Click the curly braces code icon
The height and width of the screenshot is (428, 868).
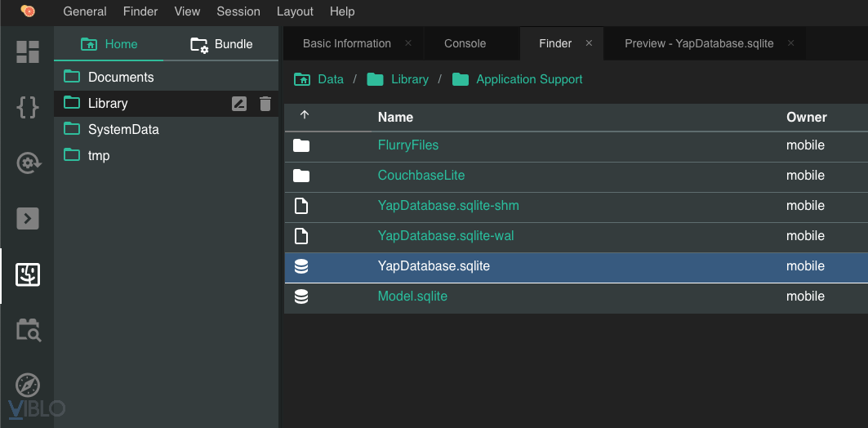pyautogui.click(x=28, y=107)
